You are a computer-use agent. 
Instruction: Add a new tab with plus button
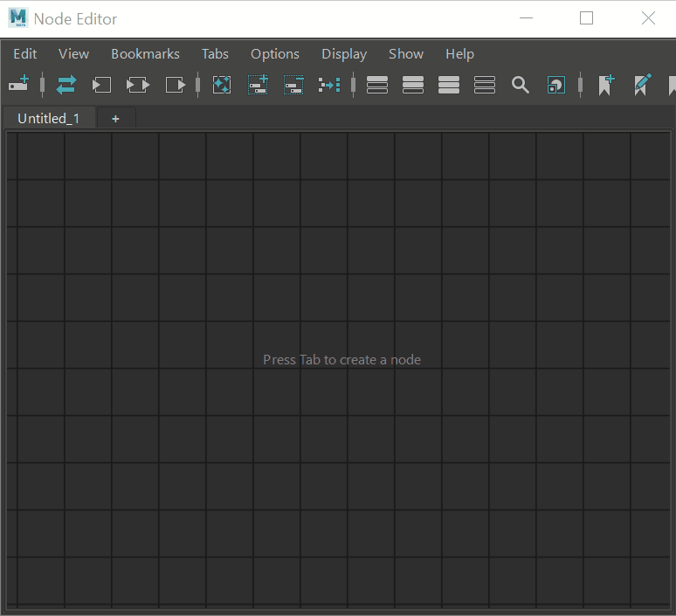coord(115,119)
